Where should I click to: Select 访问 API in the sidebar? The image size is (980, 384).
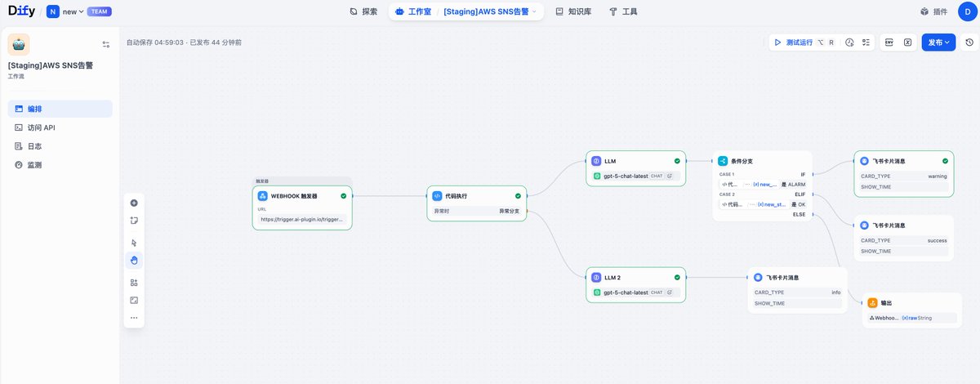pyautogui.click(x=60, y=127)
